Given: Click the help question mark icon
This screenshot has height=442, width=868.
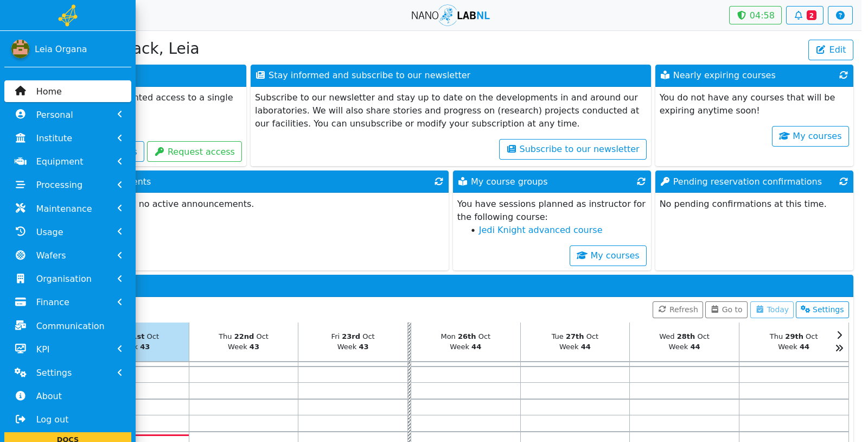Looking at the screenshot, I should [840, 15].
